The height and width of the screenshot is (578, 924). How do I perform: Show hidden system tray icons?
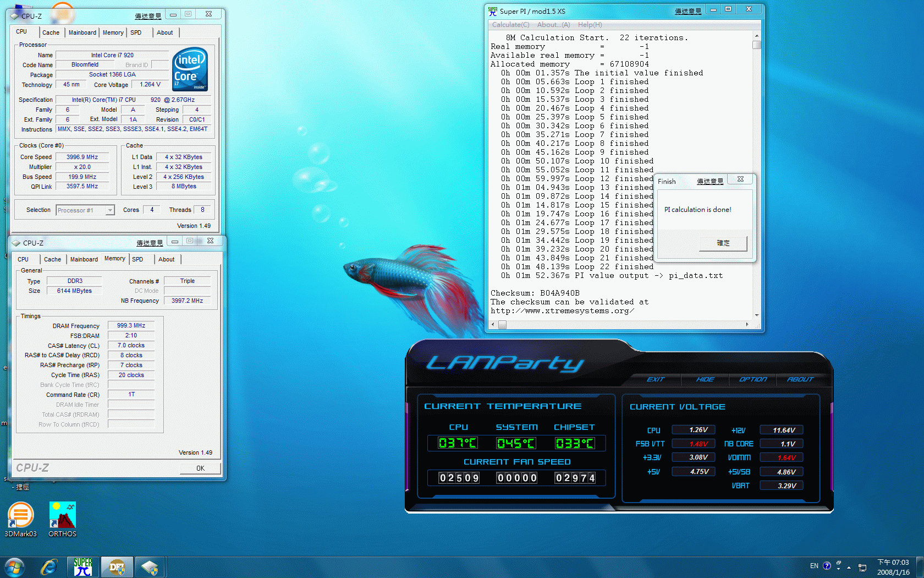(849, 567)
